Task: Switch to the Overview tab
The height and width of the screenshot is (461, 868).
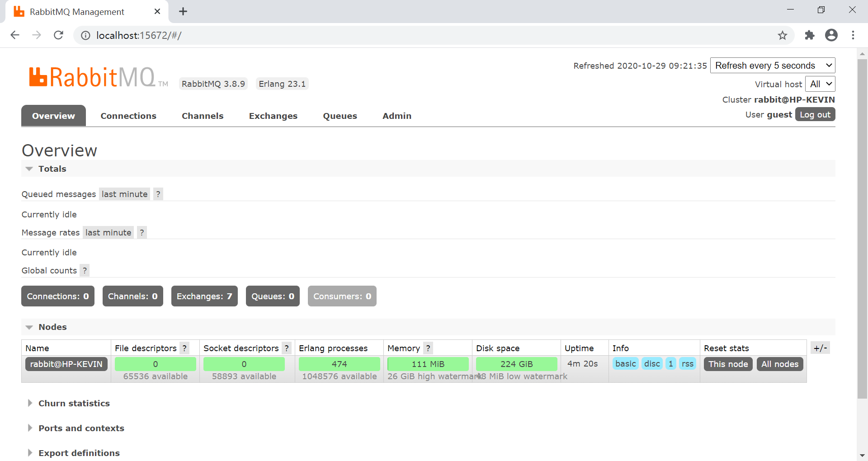Action: tap(53, 116)
